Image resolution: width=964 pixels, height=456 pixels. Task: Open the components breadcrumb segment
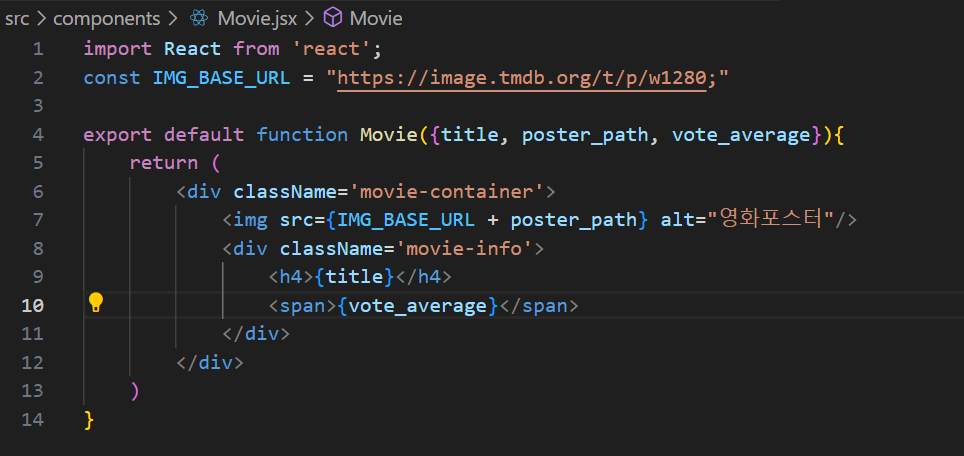[x=106, y=18]
